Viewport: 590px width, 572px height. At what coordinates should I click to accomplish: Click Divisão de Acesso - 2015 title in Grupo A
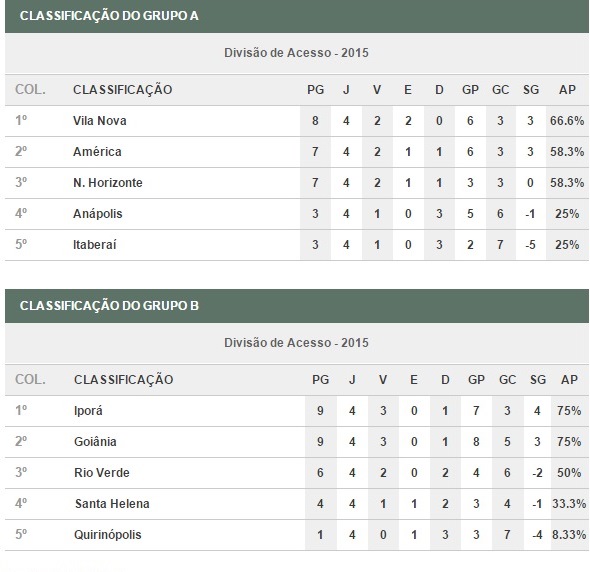click(296, 53)
